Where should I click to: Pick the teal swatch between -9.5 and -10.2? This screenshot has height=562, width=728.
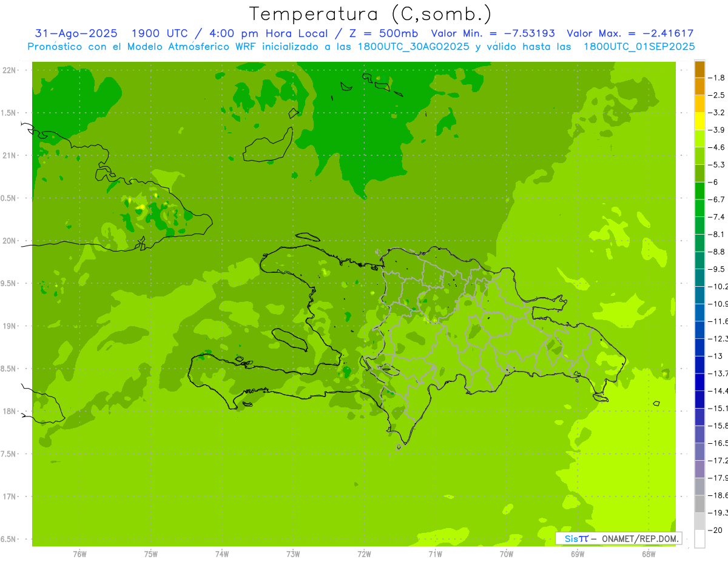pyautogui.click(x=699, y=278)
